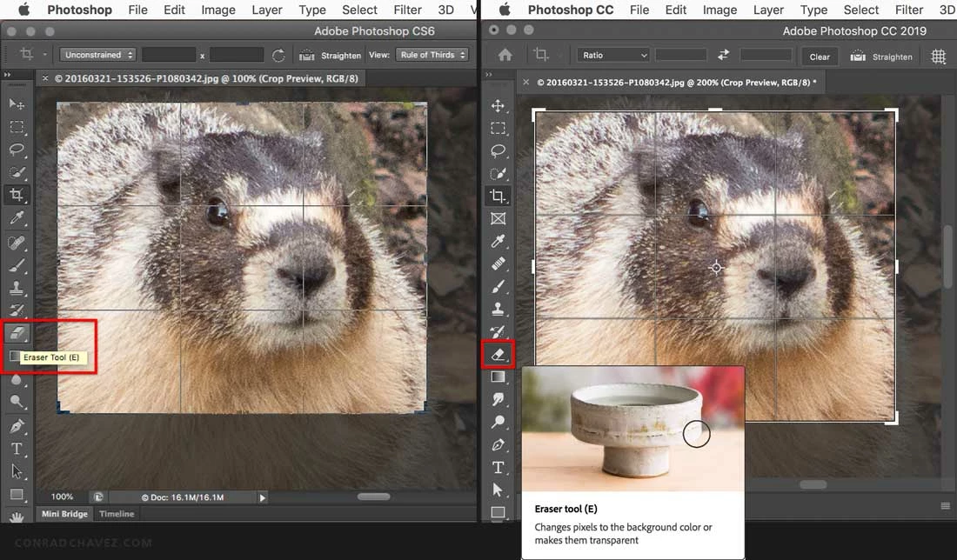Click the CS6 zoom percentage 100% field
This screenshot has height=560, width=957.
[x=62, y=497]
